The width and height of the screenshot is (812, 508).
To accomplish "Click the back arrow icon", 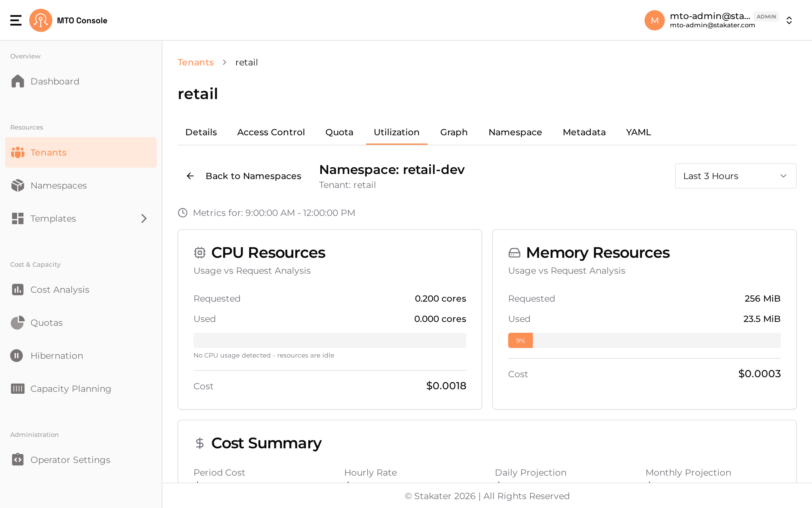I will click(190, 176).
